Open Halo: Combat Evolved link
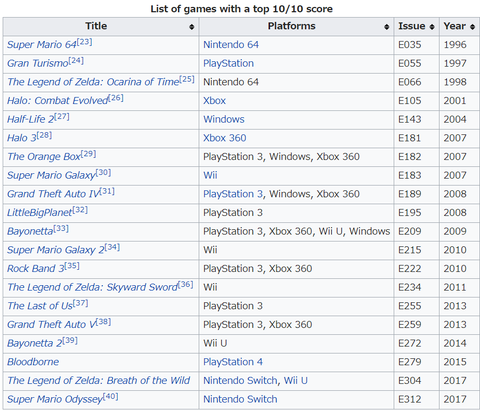The height and width of the screenshot is (410, 480). [58, 101]
